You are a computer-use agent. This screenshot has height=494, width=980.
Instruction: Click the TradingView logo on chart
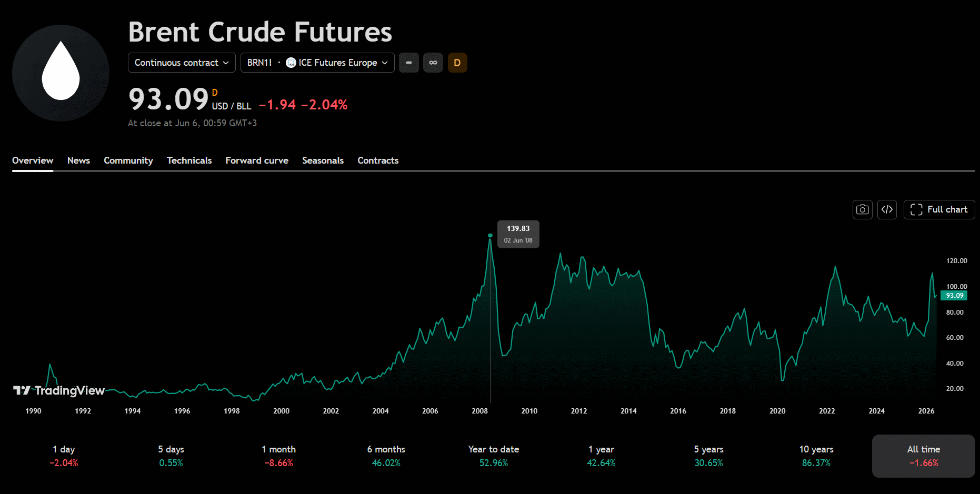click(59, 390)
